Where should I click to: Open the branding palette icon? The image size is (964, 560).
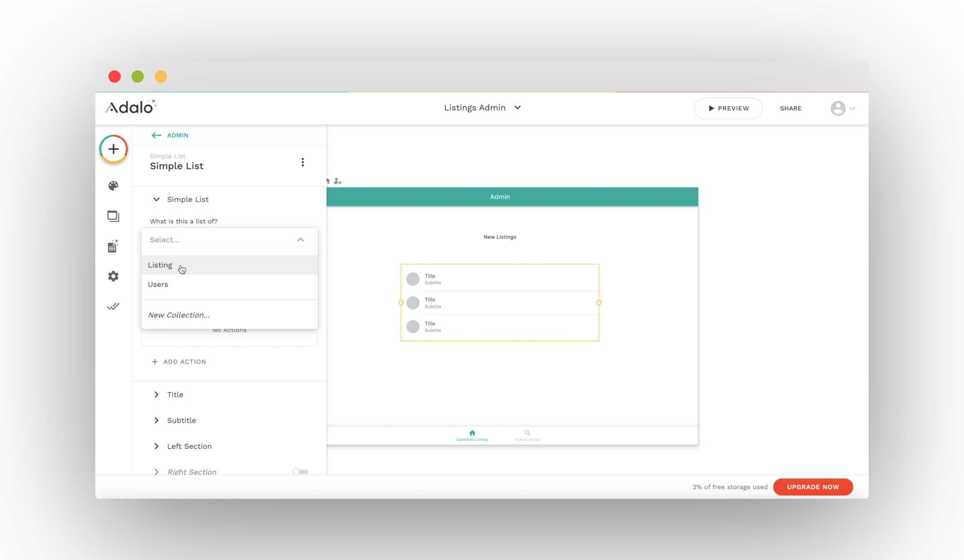click(113, 186)
